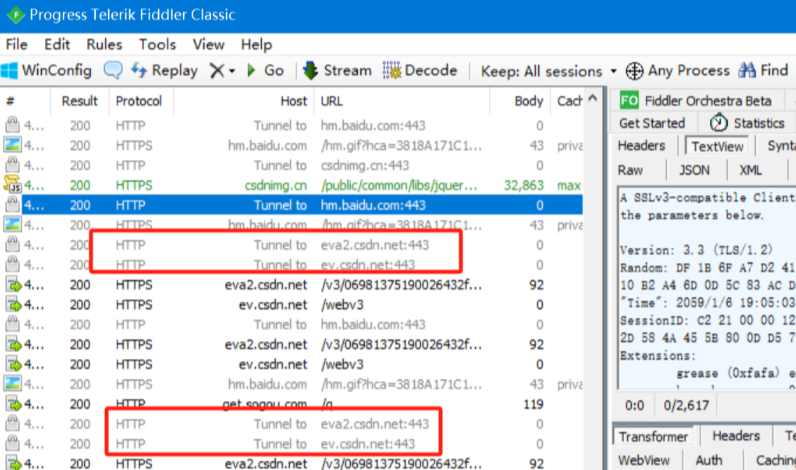Expand the Keep: All sessions dropdown
The image size is (796, 470).
pos(548,71)
